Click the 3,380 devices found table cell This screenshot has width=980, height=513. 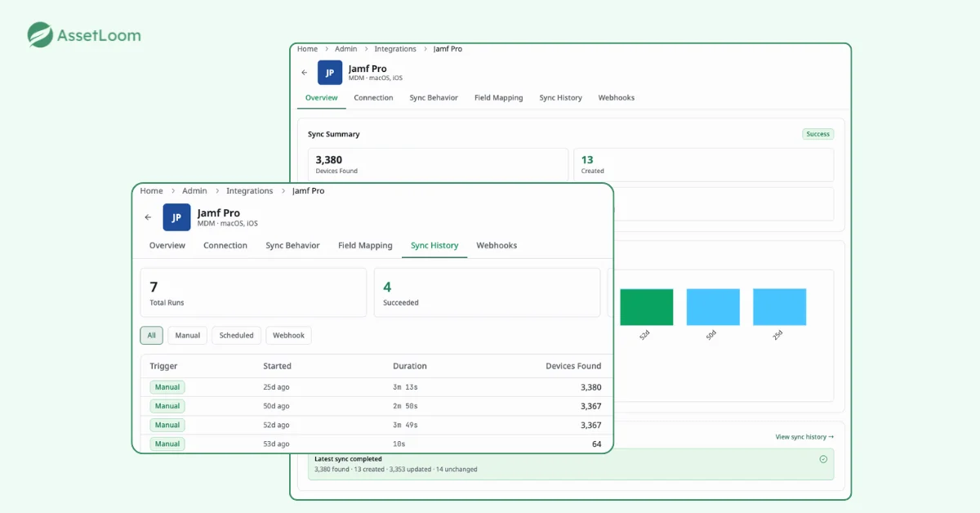[x=591, y=387]
